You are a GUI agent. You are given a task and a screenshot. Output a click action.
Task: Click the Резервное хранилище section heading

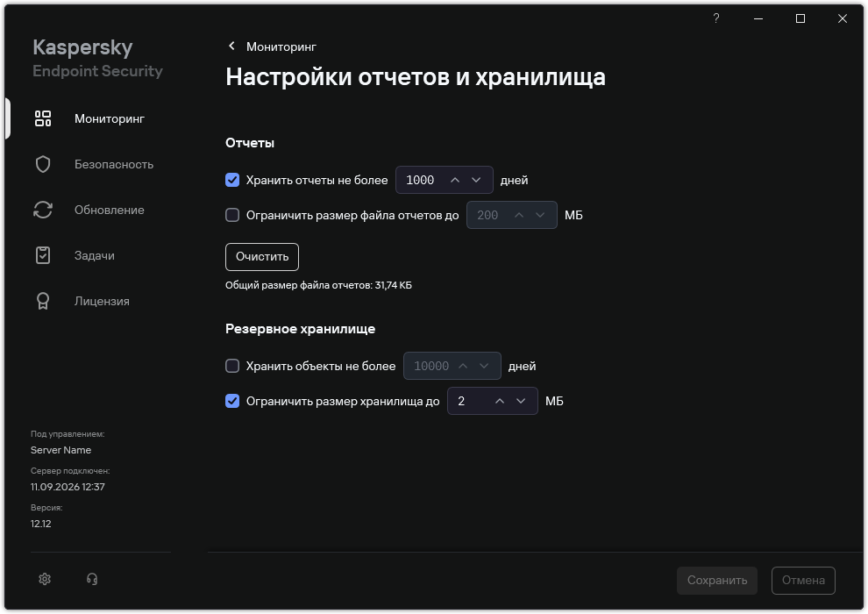pos(300,329)
